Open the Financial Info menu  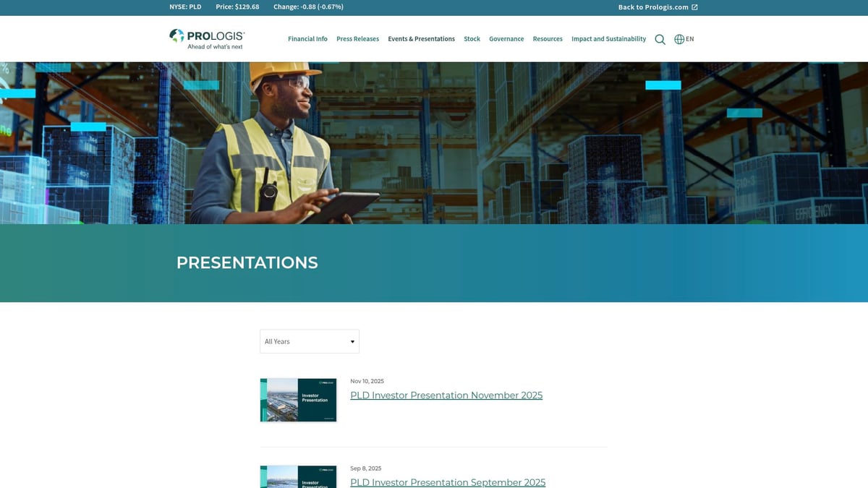pos(307,39)
